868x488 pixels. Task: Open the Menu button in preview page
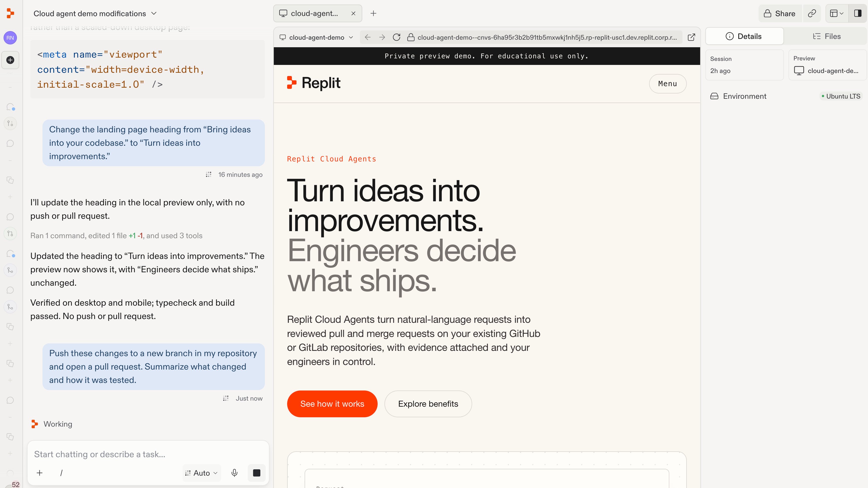[668, 84]
